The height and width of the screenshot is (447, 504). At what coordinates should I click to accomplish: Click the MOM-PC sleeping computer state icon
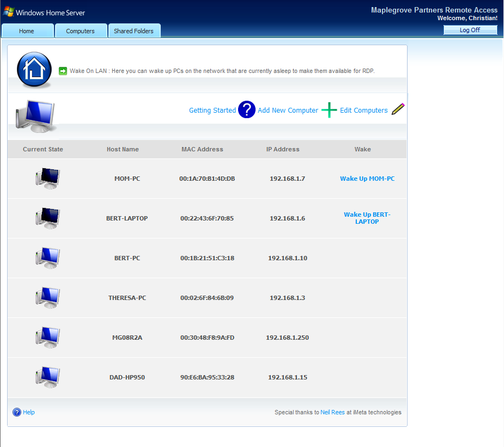(x=47, y=179)
